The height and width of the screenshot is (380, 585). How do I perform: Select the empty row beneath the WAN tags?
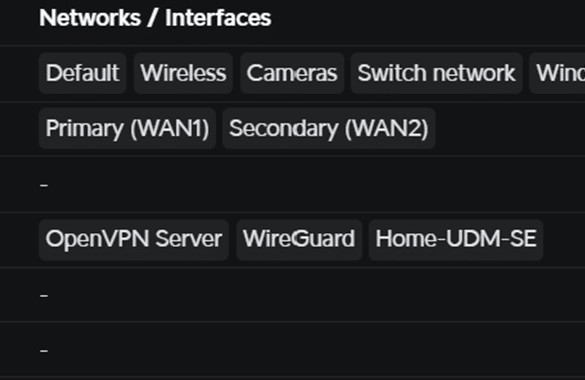292,185
